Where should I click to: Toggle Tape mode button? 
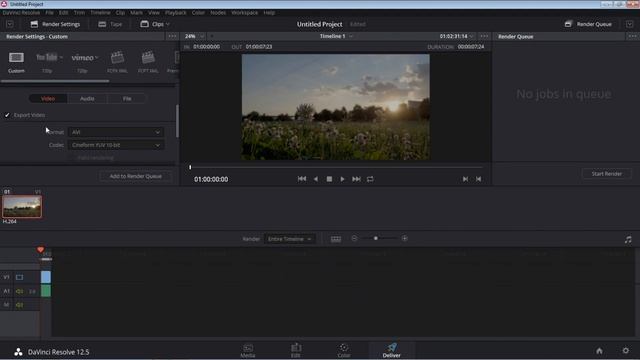coord(110,24)
